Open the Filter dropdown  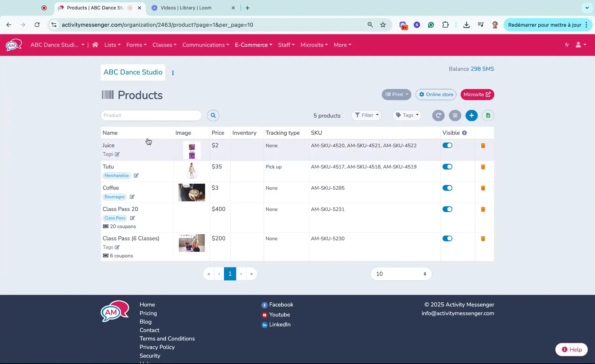[366, 115]
